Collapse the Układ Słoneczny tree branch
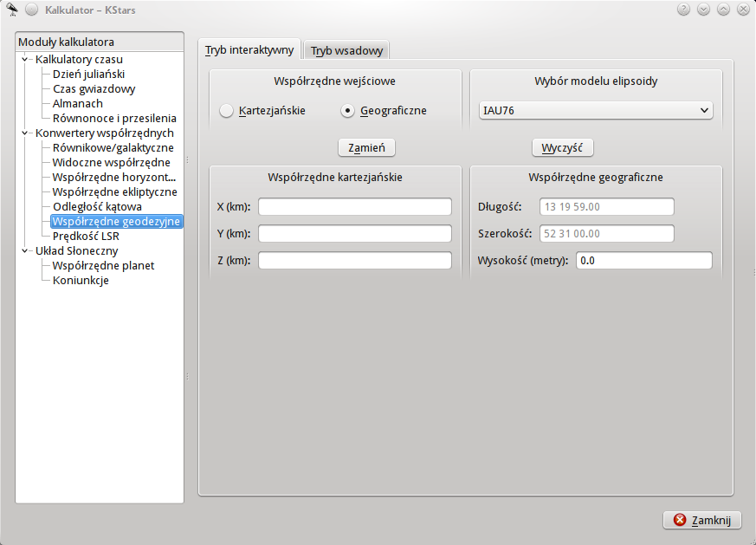The image size is (756, 545). point(26,251)
